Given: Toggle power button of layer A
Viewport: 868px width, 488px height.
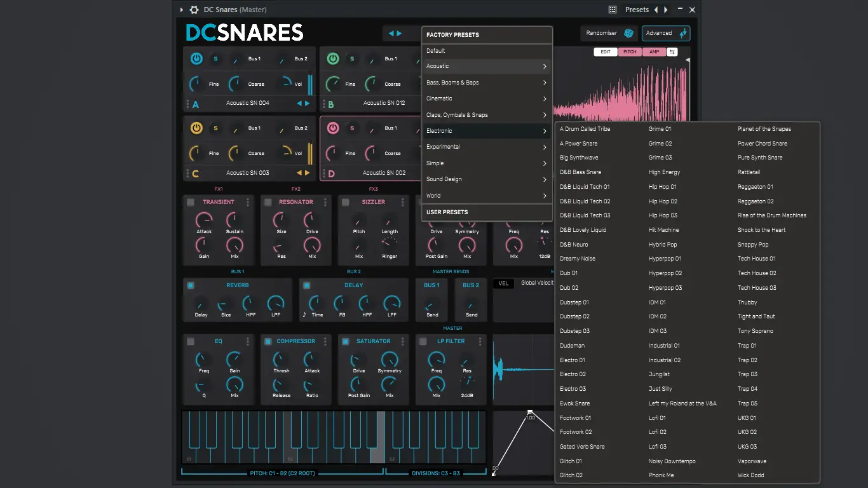Looking at the screenshot, I should click(196, 59).
